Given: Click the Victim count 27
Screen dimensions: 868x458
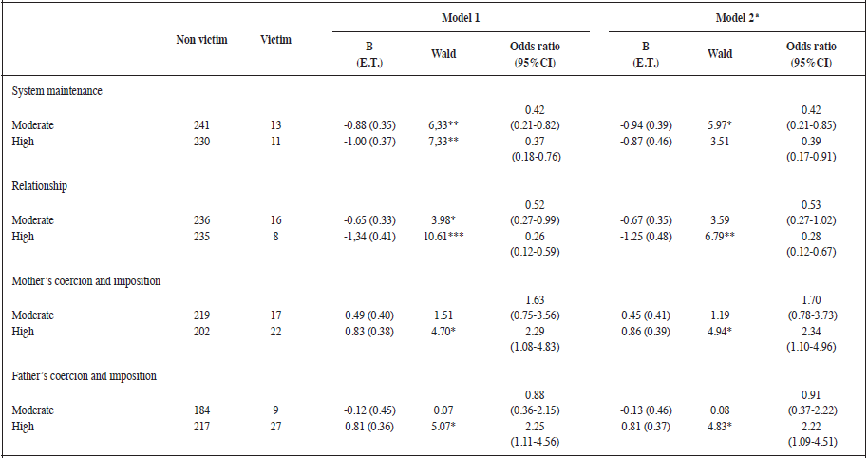Looking at the screenshot, I should coord(275,427).
